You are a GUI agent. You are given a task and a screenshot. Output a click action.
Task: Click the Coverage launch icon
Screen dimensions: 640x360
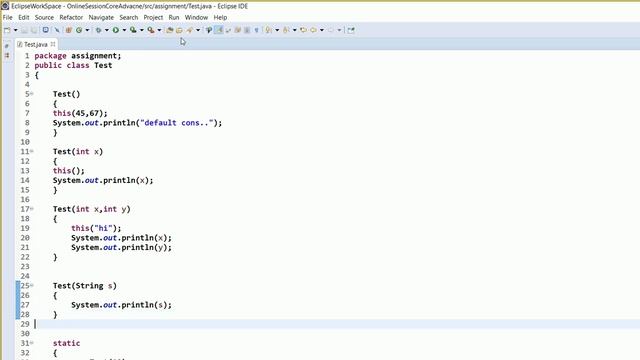click(133, 30)
